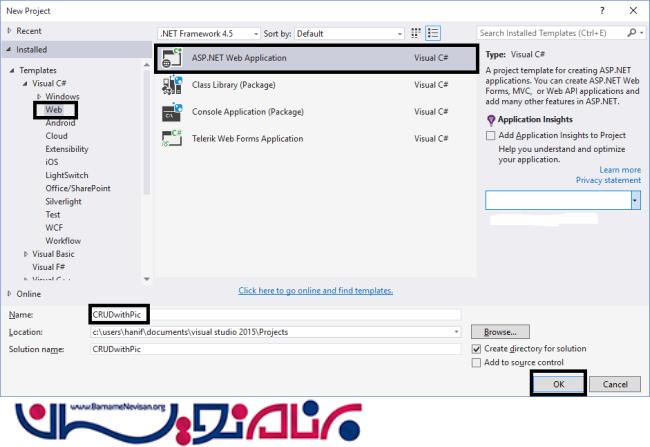This screenshot has width=650, height=447.
Task: Click the search magnifier icon
Action: click(632, 33)
